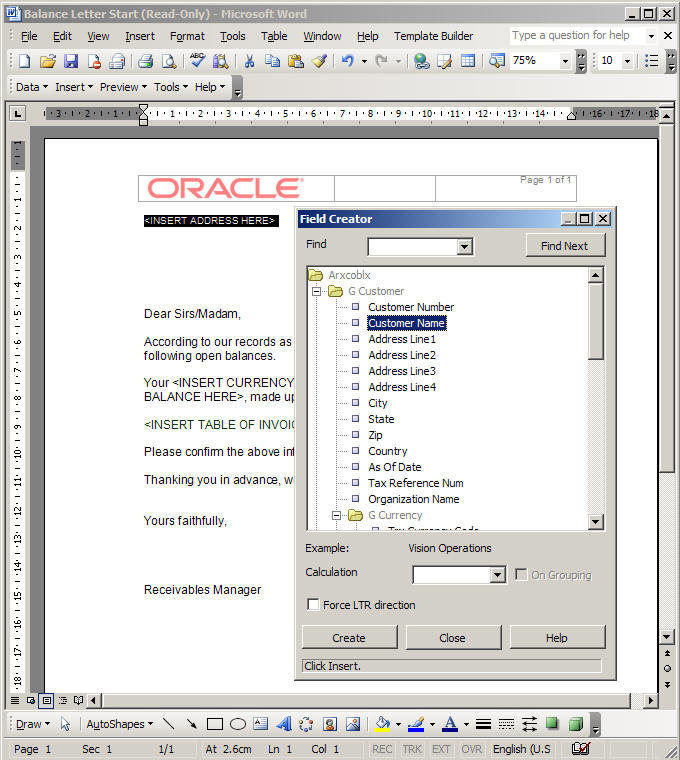Open Print Preview magnifier icon
This screenshot has width=680, height=760.
click(x=169, y=61)
